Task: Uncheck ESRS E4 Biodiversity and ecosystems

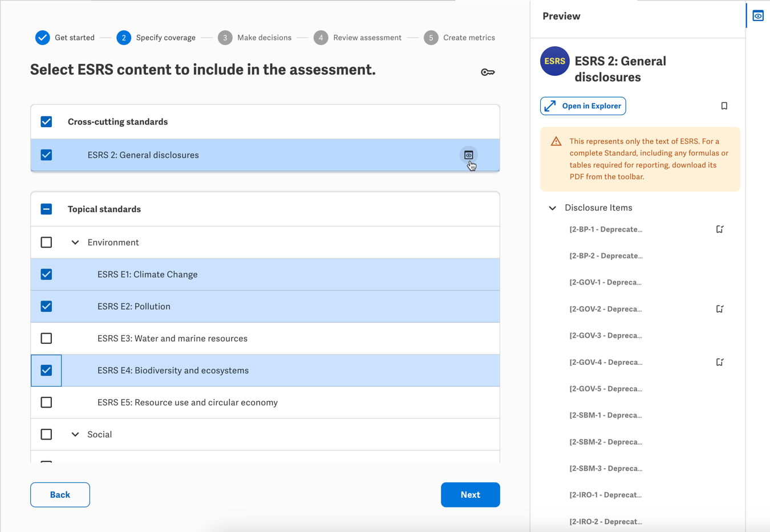Action: point(46,370)
